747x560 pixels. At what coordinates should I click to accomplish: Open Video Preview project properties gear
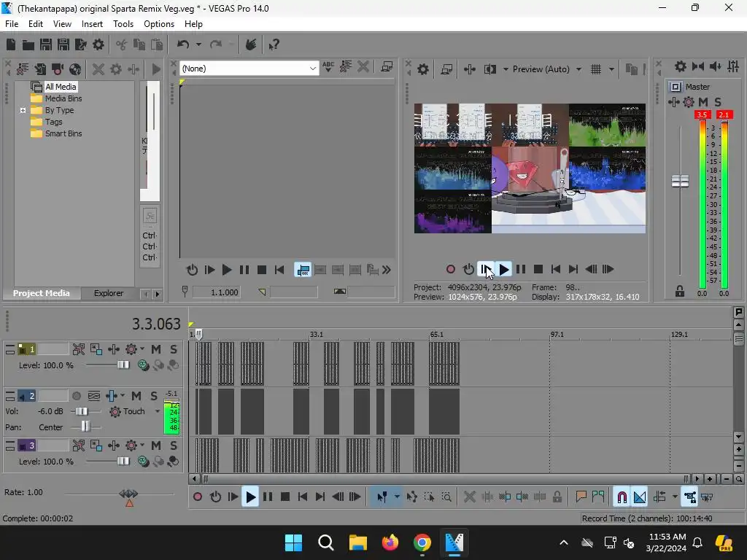423,69
